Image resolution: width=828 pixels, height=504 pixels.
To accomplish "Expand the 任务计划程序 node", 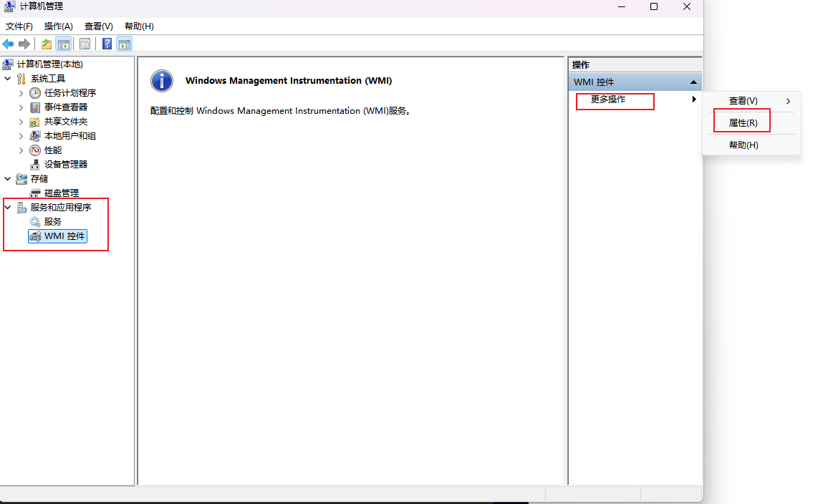I will [21, 93].
